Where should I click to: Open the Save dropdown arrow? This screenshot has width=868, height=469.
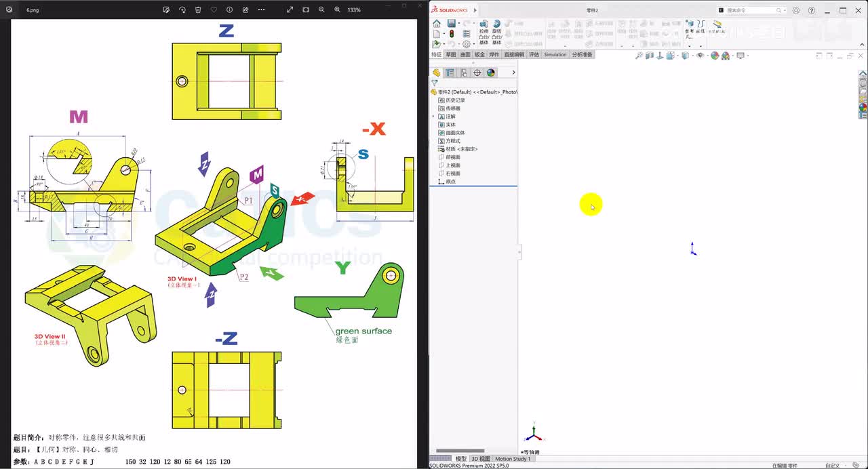tap(459, 23)
